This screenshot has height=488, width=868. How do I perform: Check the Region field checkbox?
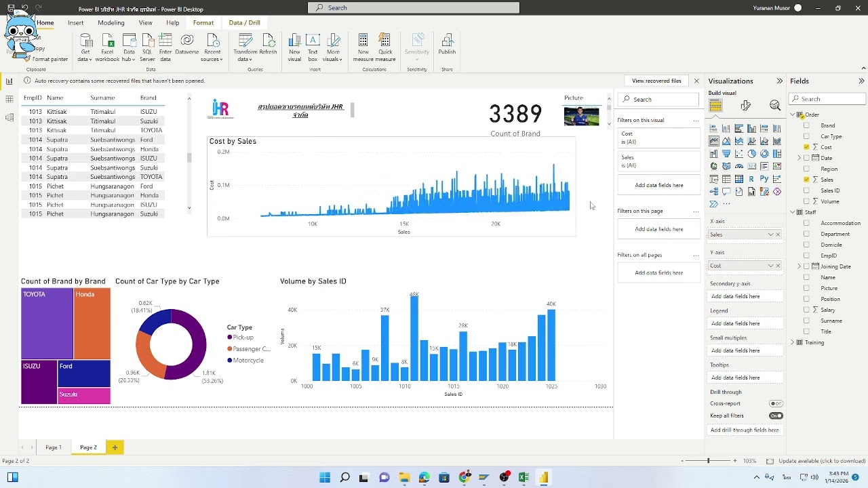[806, 169]
